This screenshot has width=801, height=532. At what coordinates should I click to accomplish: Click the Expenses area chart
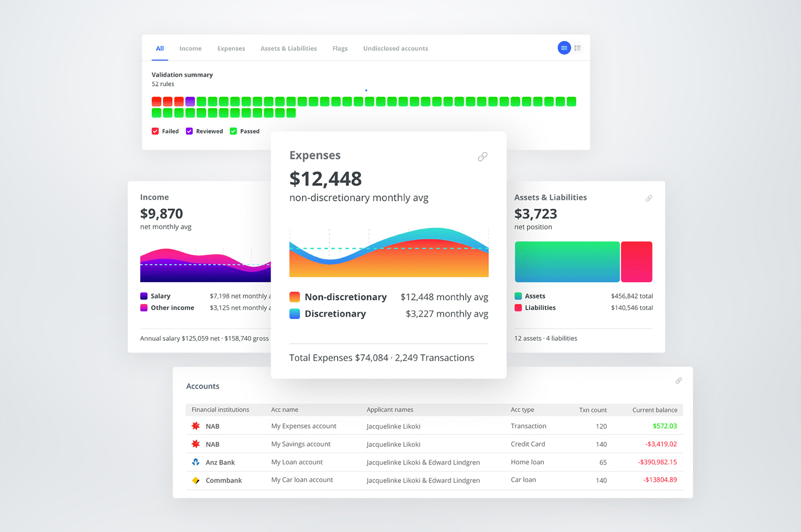[389, 252]
